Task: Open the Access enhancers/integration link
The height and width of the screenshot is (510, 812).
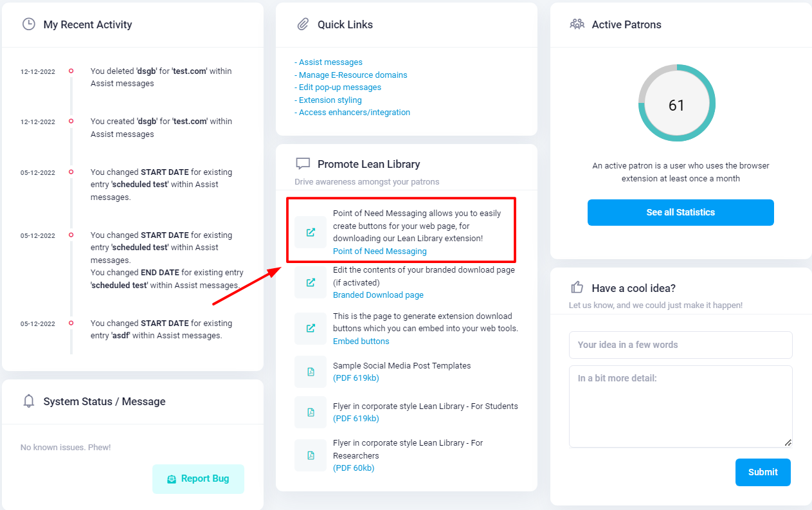Action: pyautogui.click(x=352, y=113)
